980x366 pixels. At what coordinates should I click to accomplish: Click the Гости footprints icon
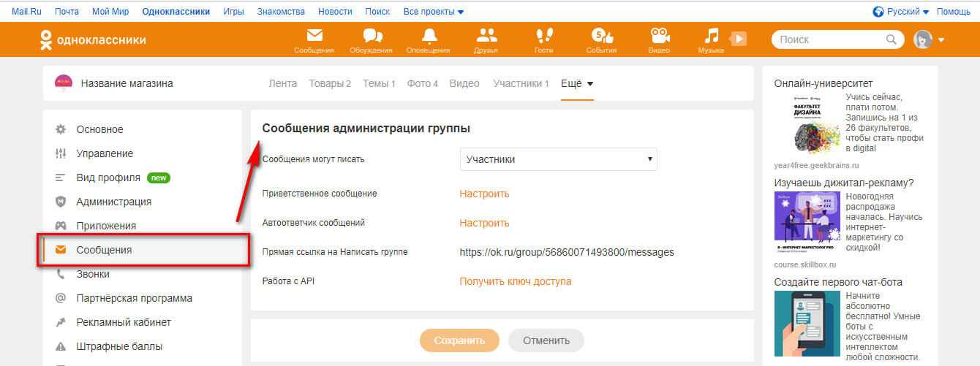pyautogui.click(x=543, y=37)
